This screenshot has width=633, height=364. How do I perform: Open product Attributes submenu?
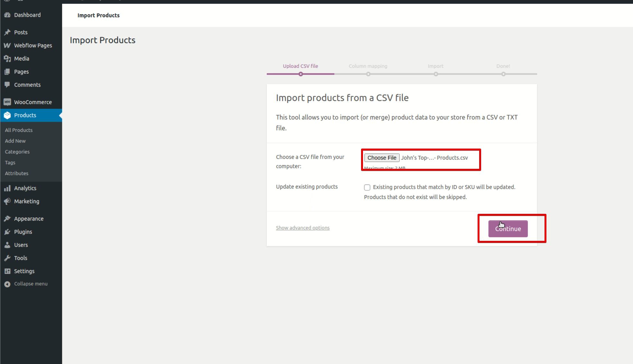tap(16, 173)
